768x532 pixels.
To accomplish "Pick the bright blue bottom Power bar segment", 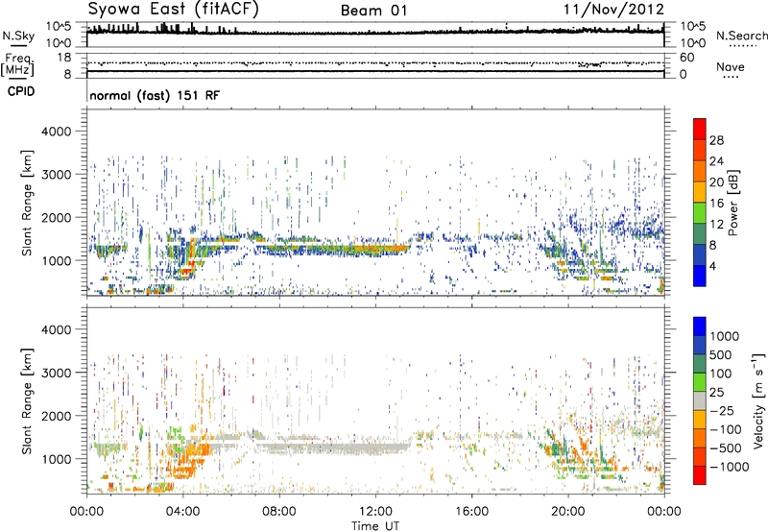I will [x=700, y=277].
